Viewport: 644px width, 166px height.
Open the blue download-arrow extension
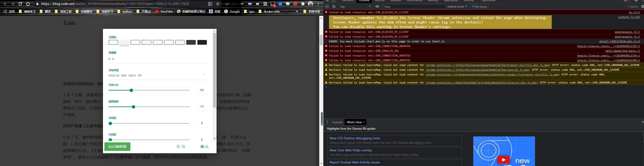pos(280,4)
